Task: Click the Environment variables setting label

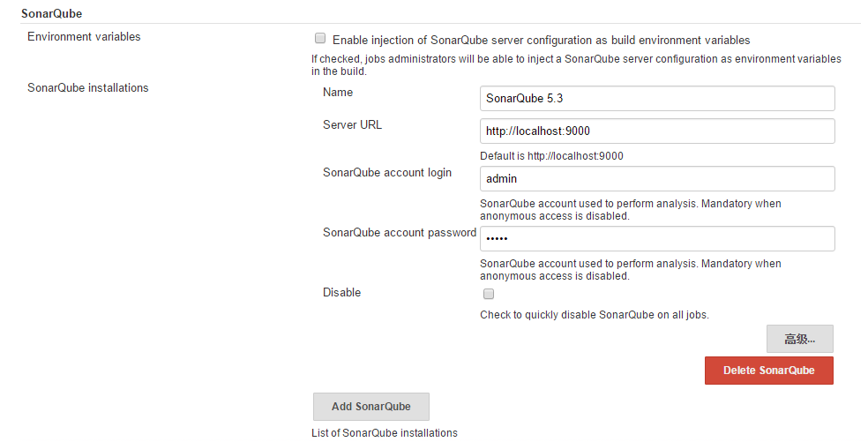Action: (x=84, y=36)
